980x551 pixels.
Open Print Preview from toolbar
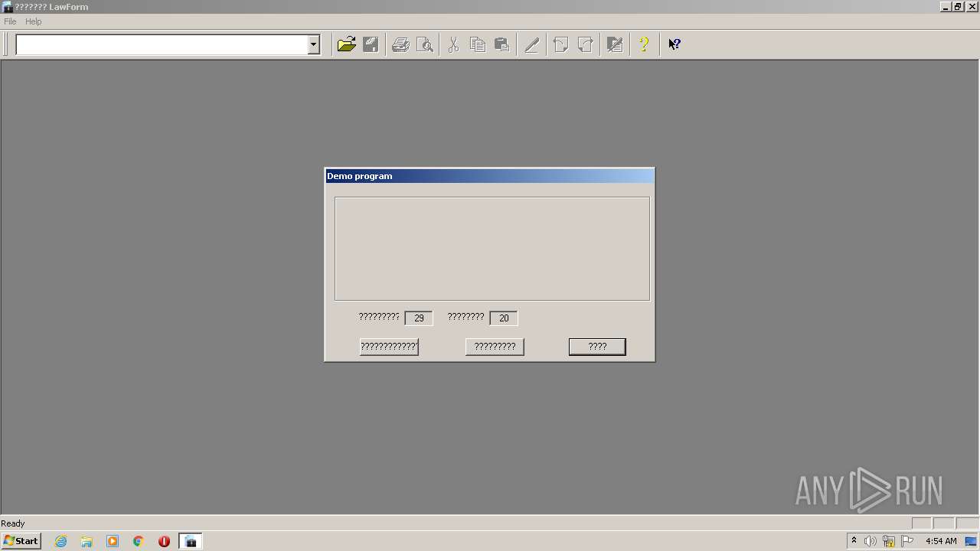425,44
